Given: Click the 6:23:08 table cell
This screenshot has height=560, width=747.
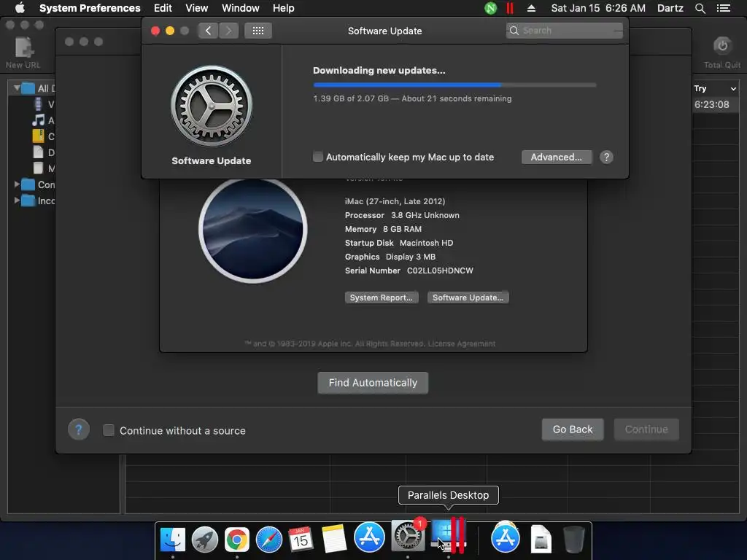Looking at the screenshot, I should [x=712, y=104].
